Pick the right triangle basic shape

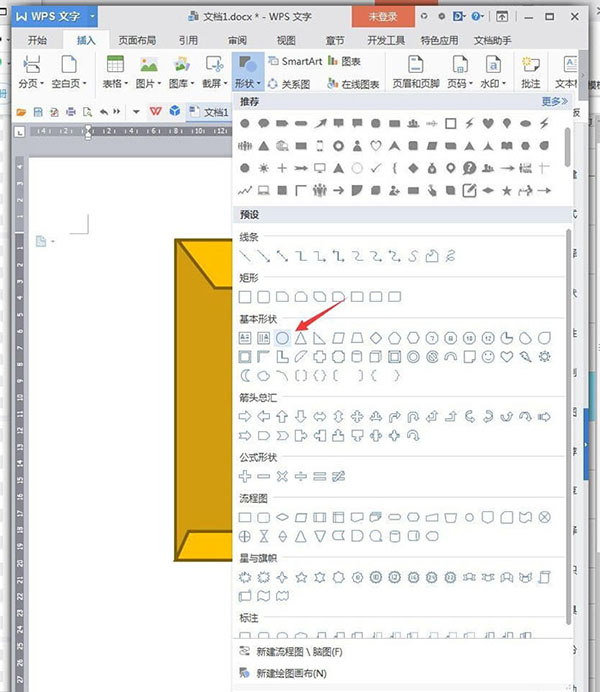pyautogui.click(x=319, y=338)
